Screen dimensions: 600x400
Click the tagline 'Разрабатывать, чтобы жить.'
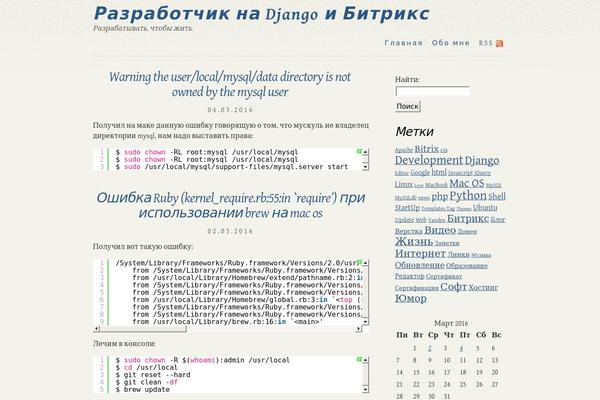point(143,28)
